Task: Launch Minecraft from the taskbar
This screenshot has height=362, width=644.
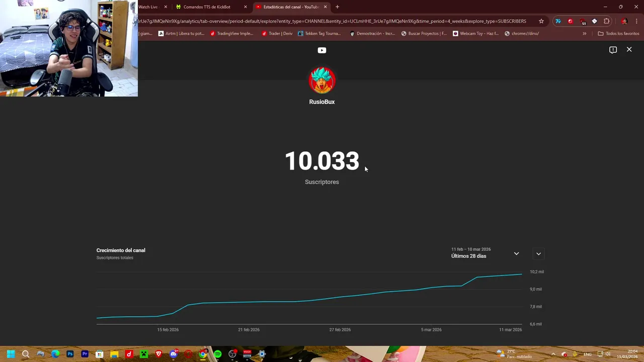Action: coord(144,354)
